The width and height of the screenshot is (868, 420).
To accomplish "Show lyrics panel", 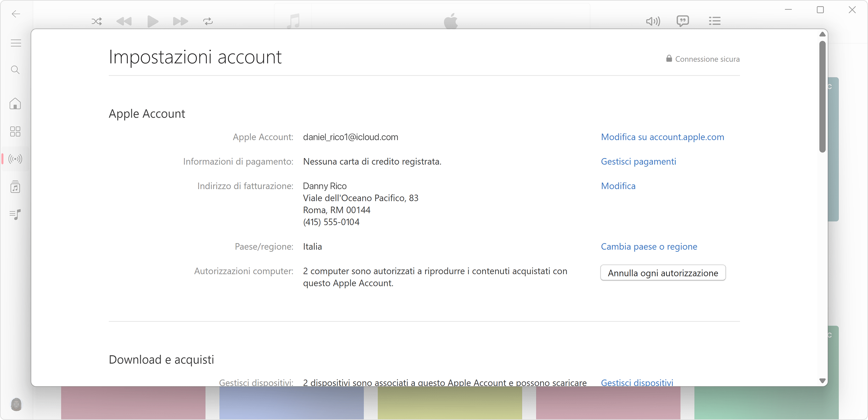I will click(x=683, y=21).
